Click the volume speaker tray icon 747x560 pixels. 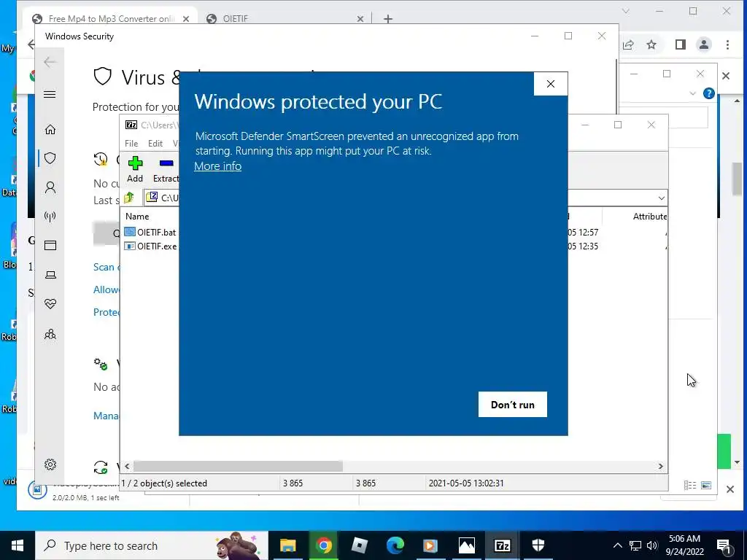(x=652, y=545)
